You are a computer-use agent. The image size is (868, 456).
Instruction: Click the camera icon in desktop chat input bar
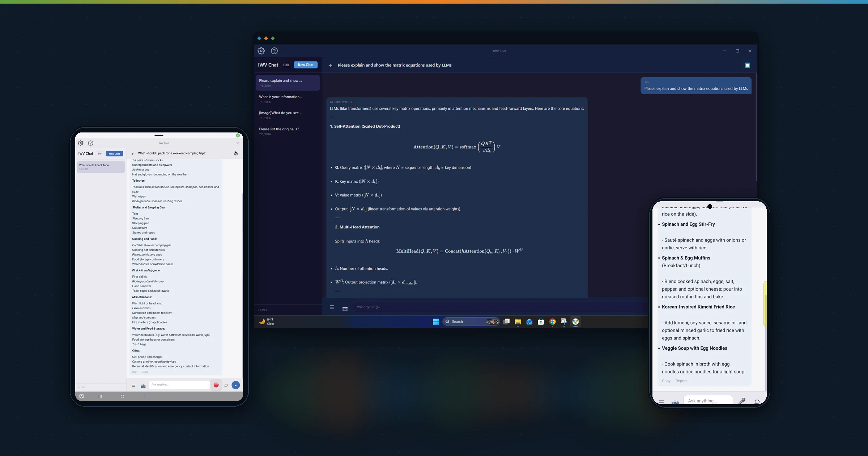pos(345,308)
